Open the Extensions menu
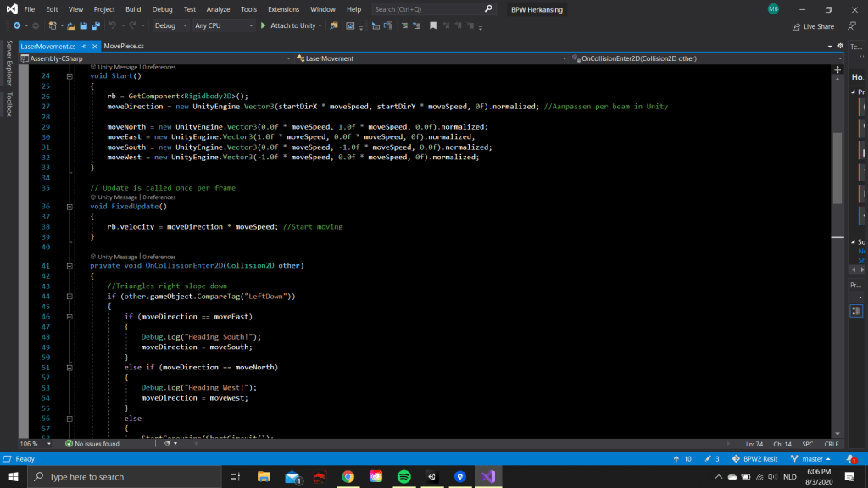 283,9
